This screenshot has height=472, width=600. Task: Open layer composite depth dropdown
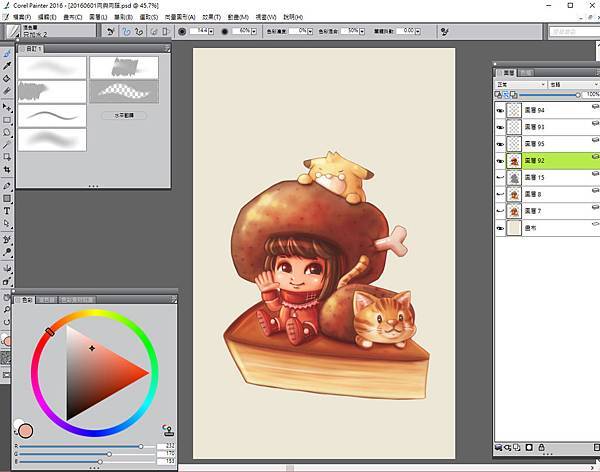pyautogui.click(x=574, y=85)
